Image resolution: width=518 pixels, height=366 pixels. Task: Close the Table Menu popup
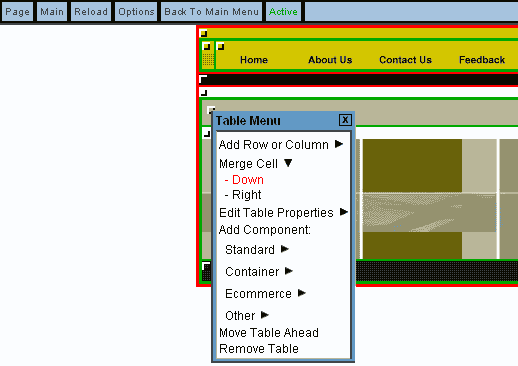click(x=345, y=120)
